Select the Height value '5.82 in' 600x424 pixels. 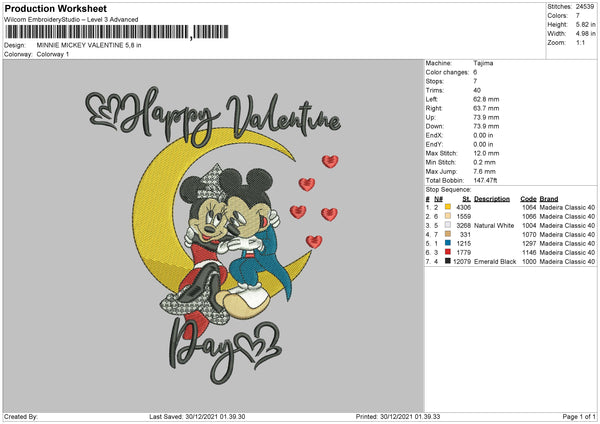[x=585, y=24]
